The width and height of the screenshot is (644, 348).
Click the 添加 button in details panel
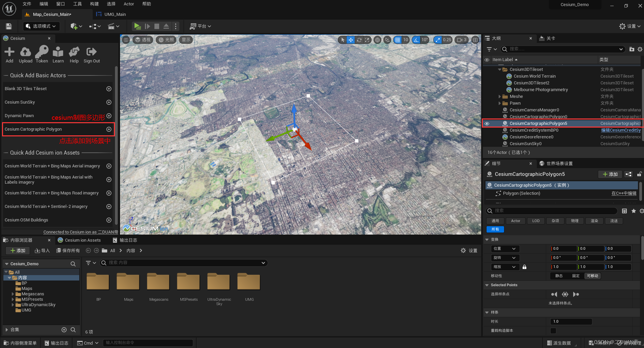(610, 174)
